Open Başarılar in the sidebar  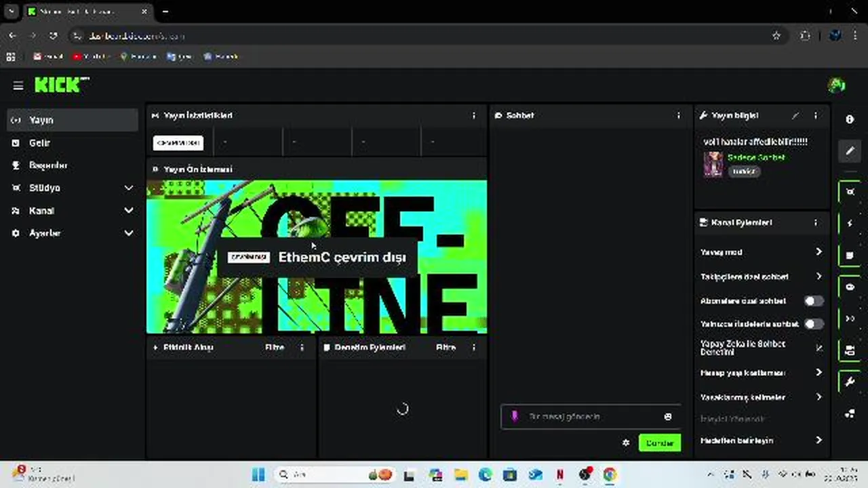coord(73,165)
